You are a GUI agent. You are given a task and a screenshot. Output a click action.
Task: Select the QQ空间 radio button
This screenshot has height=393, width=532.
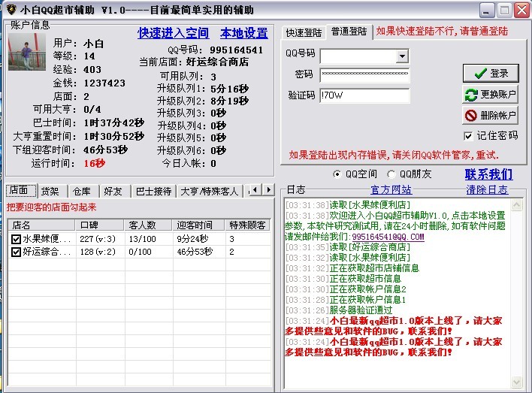click(x=337, y=174)
